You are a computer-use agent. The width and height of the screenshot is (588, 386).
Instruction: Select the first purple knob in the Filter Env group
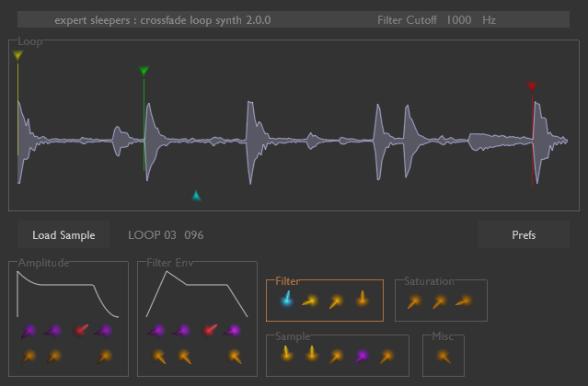click(x=156, y=331)
